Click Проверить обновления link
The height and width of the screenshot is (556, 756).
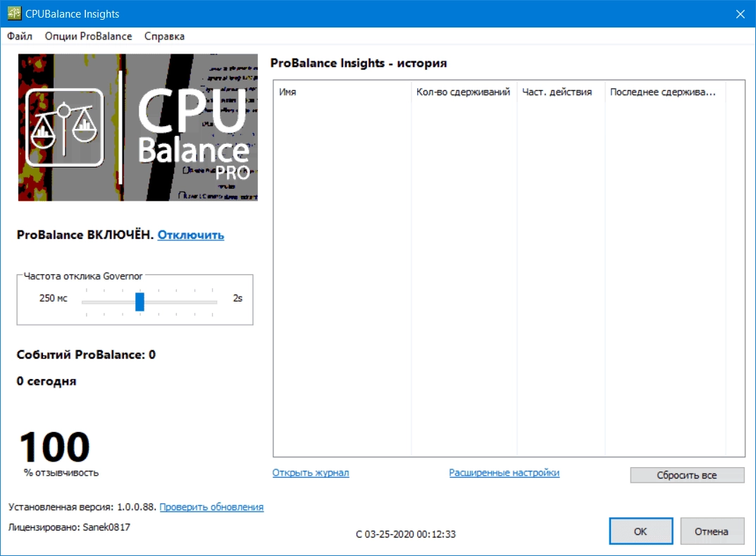(211, 507)
